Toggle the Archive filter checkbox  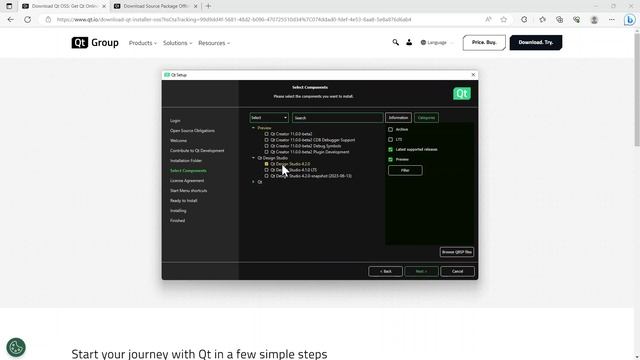tap(390, 129)
